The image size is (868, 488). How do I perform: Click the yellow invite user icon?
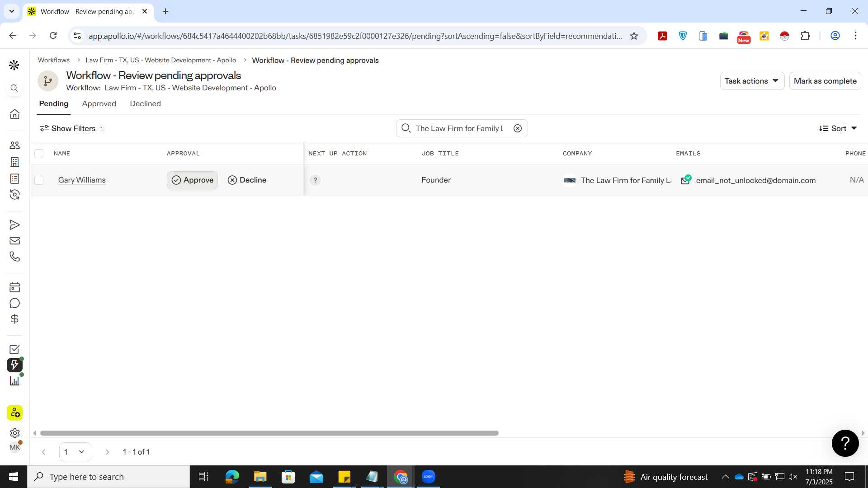click(x=14, y=413)
